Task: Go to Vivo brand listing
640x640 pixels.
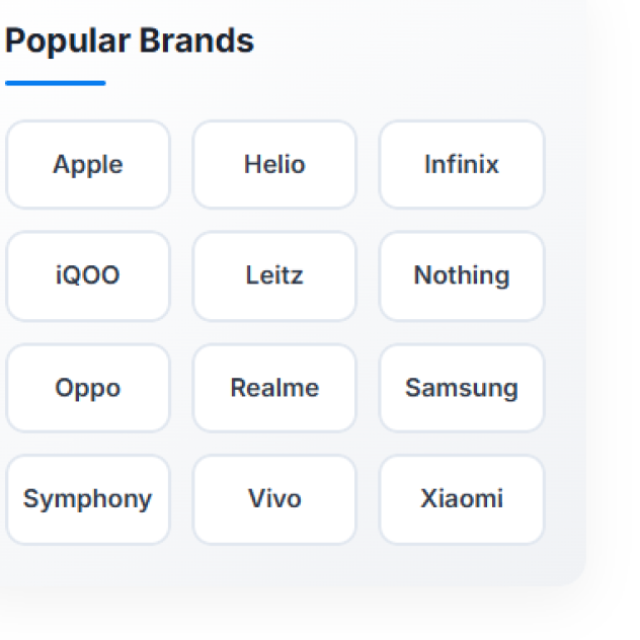Action: 274,499
